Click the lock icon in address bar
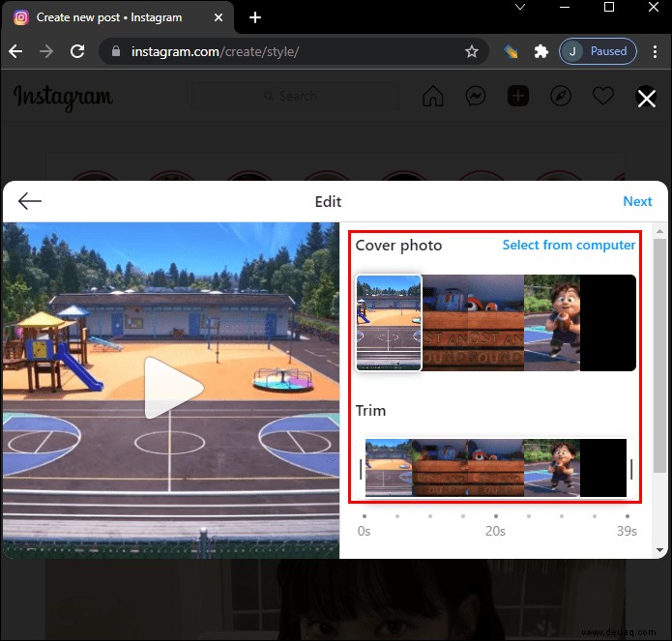 pyautogui.click(x=116, y=51)
